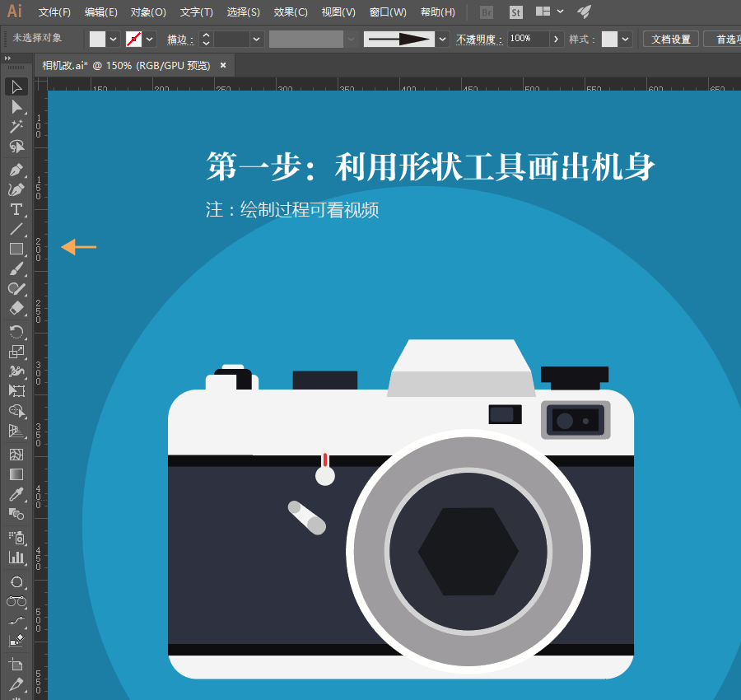Pick the Curvature tool
This screenshot has width=741, height=700.
[16, 189]
